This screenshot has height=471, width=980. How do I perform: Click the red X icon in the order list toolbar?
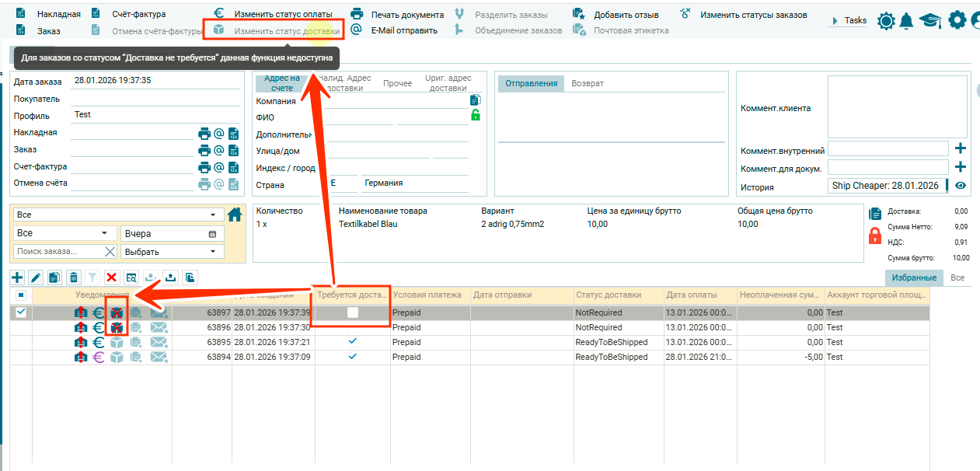click(x=112, y=277)
